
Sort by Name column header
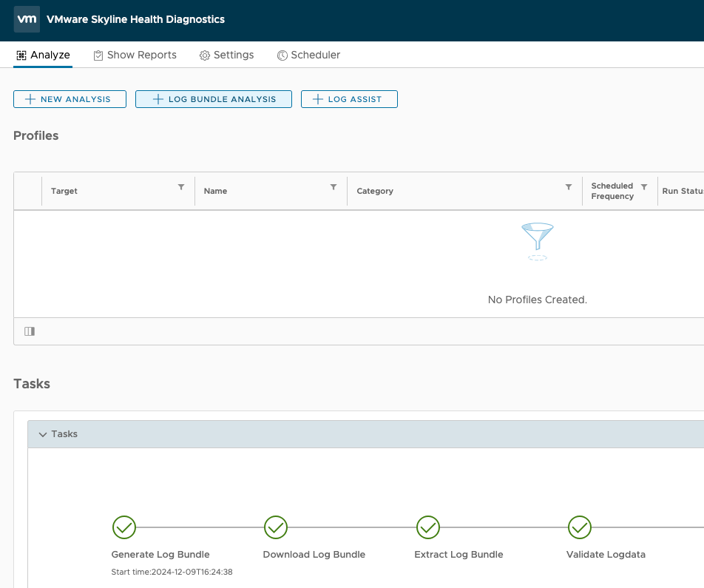pyautogui.click(x=215, y=191)
